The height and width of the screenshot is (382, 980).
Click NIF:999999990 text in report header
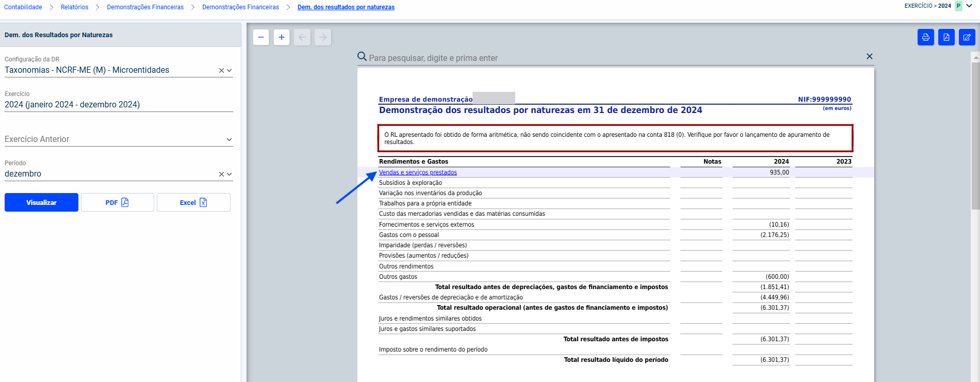[x=824, y=99]
